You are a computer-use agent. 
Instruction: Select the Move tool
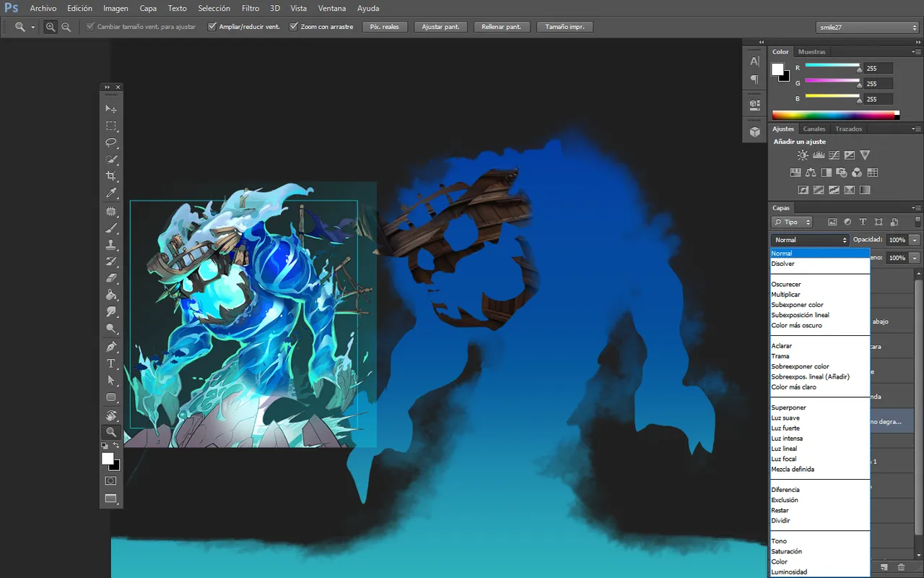pos(111,108)
